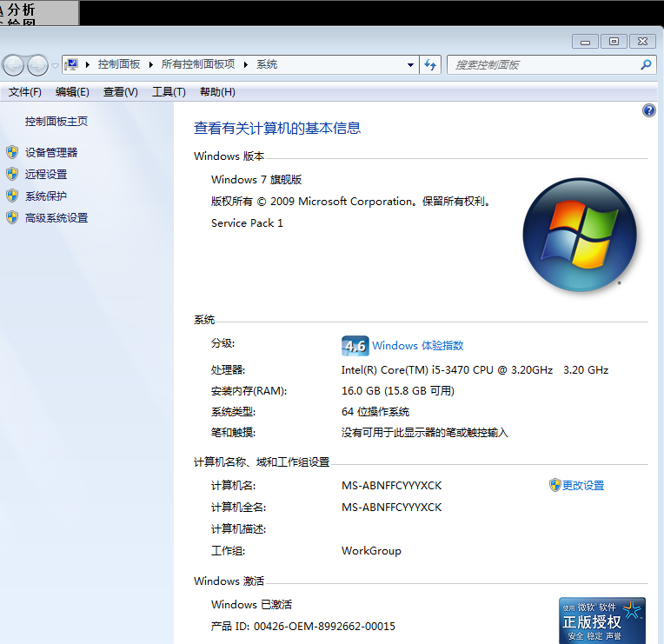Minimize the System window
The image size is (664, 644).
click(x=585, y=42)
